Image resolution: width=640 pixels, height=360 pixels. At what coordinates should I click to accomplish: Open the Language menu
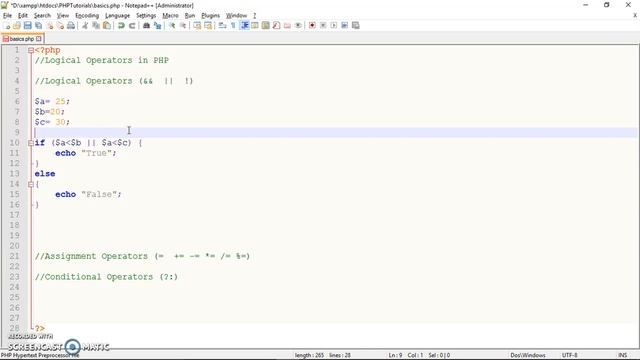(117, 16)
